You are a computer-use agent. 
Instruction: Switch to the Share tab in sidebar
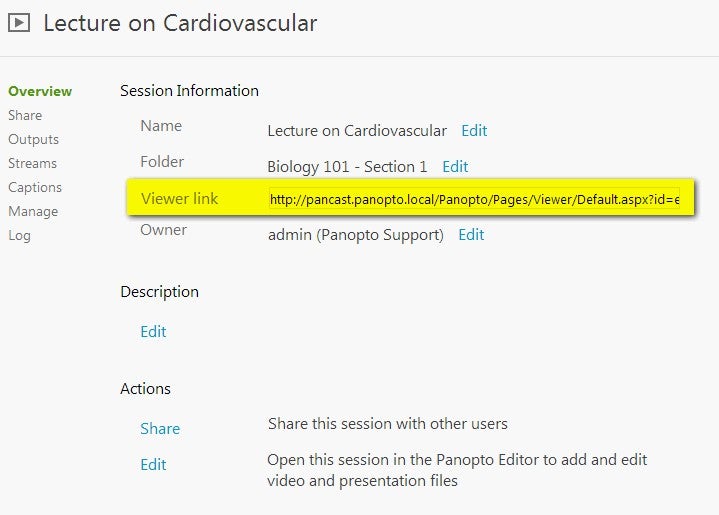(x=25, y=115)
